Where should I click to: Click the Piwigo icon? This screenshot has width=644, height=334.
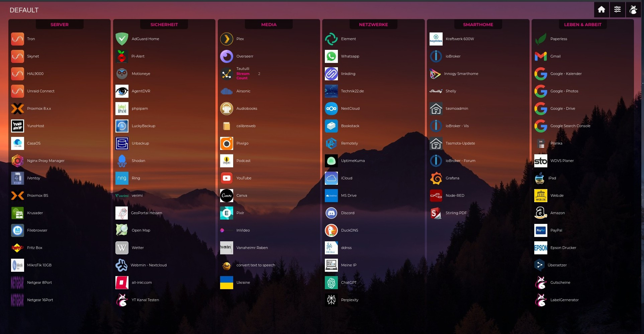tap(226, 143)
